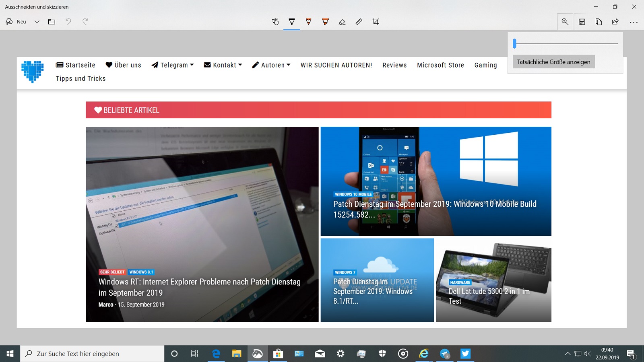Launch Microsoft Edge from the taskbar
Image resolution: width=644 pixels, height=362 pixels.
[x=216, y=354]
